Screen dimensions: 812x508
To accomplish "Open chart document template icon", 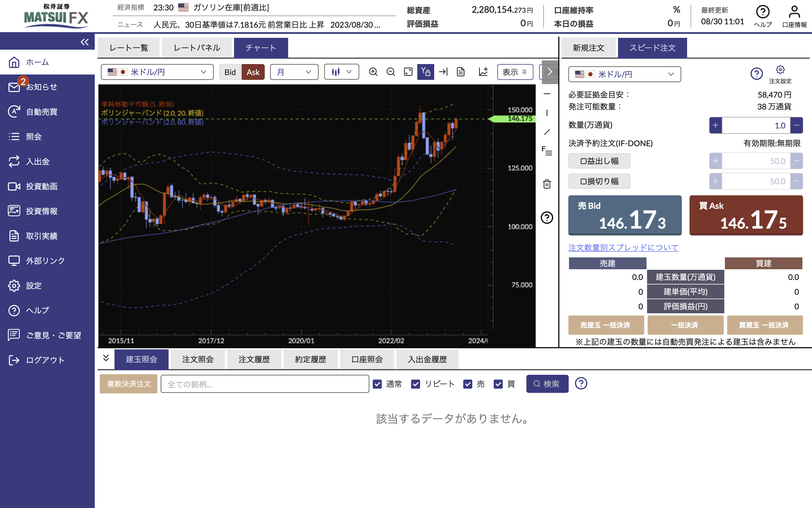I will 461,72.
